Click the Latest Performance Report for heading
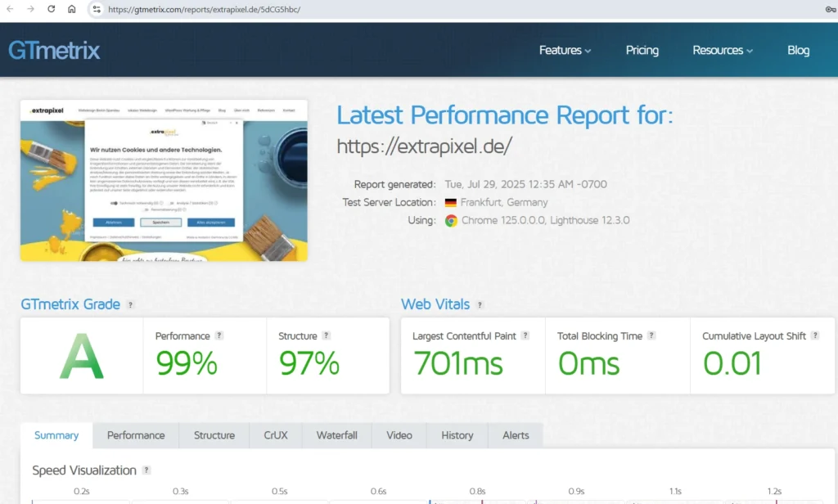The height and width of the screenshot is (504, 838). [504, 115]
